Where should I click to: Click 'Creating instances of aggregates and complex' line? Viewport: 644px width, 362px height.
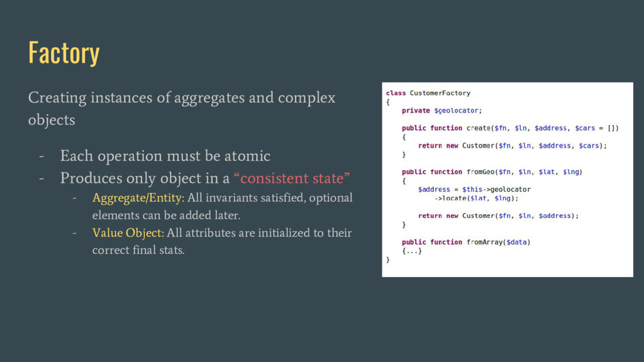182,97
